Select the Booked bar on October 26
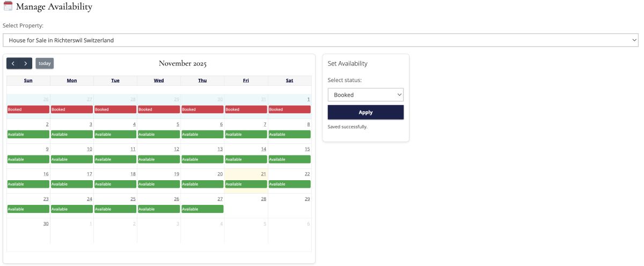644x266 pixels. (28, 109)
